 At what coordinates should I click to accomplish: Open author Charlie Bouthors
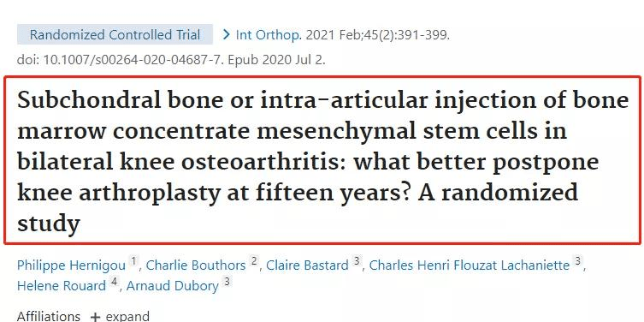196,265
